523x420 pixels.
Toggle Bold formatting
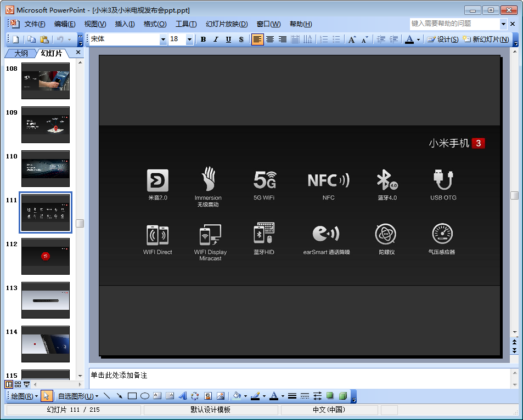point(203,39)
